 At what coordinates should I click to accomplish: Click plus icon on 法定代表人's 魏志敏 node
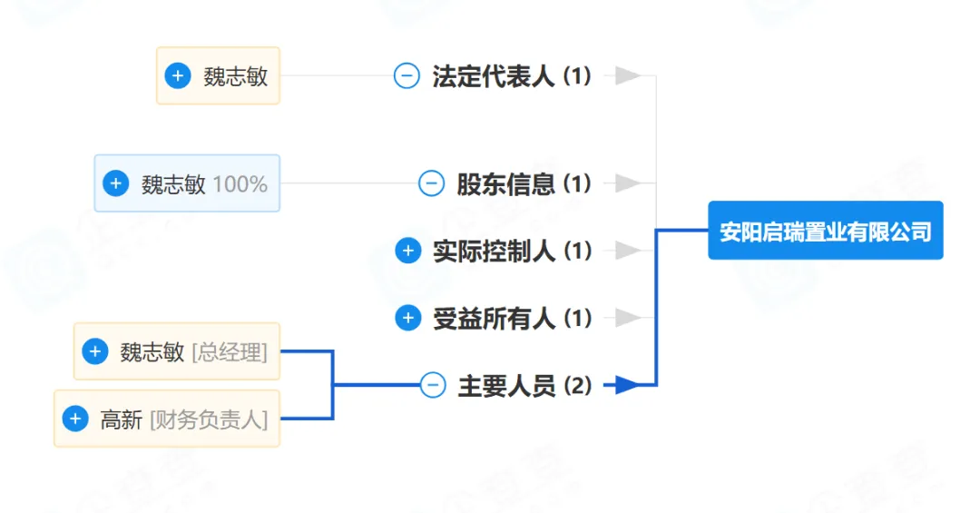[178, 76]
